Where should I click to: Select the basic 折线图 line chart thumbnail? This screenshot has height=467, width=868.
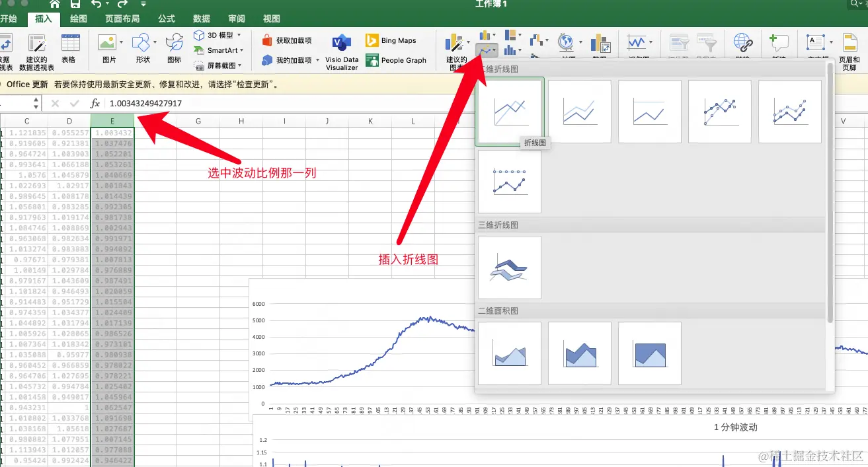pos(510,111)
